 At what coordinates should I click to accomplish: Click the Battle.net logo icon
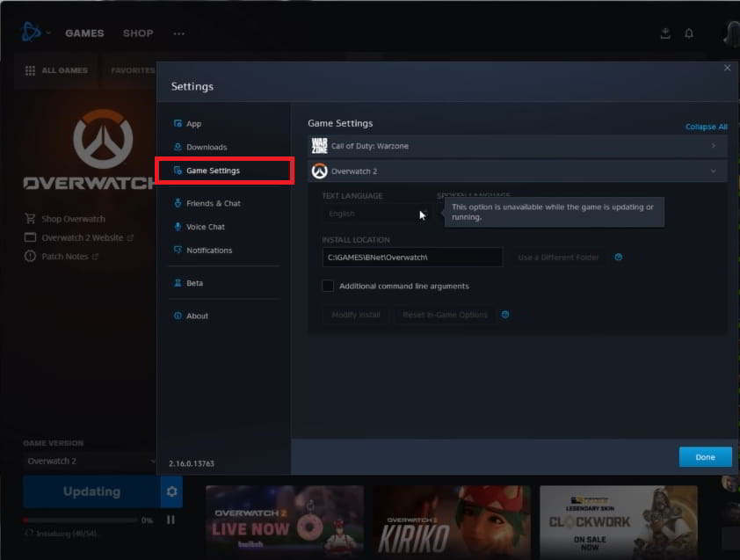(31, 33)
